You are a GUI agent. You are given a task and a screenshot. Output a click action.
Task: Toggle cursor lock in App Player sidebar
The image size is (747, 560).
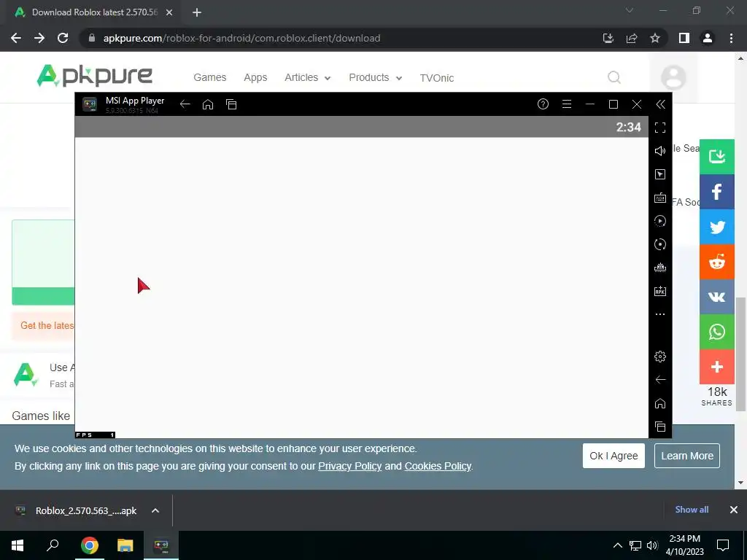coord(660,174)
